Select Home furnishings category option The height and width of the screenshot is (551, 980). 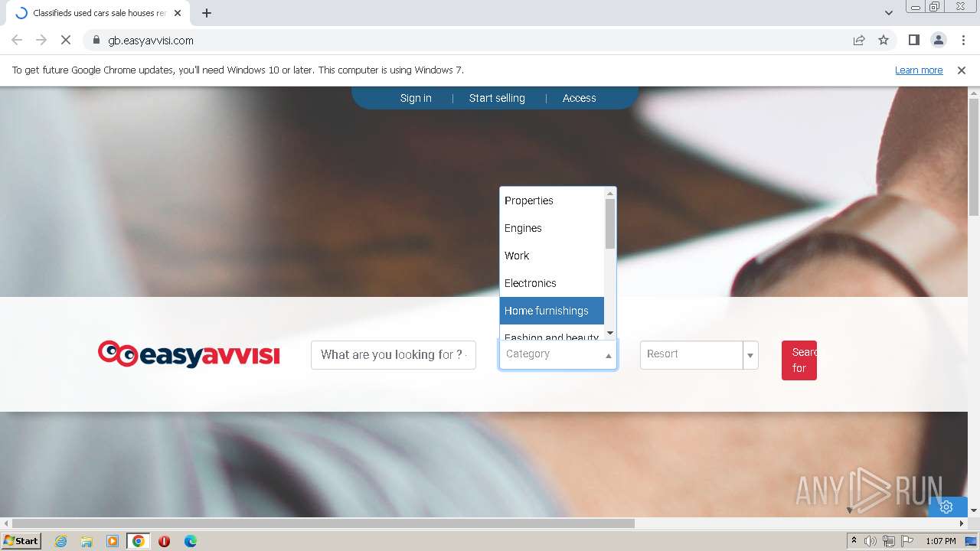tap(552, 311)
